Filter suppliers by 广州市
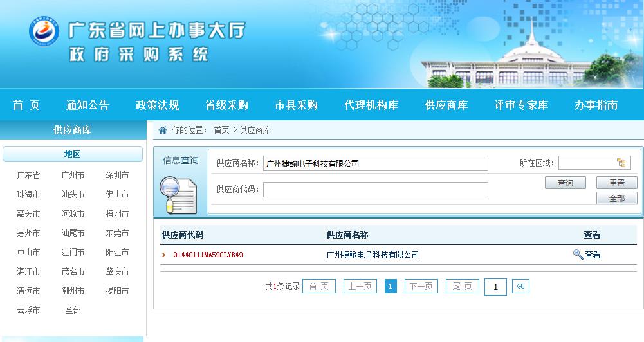This screenshot has width=644, height=342. pos(73,175)
